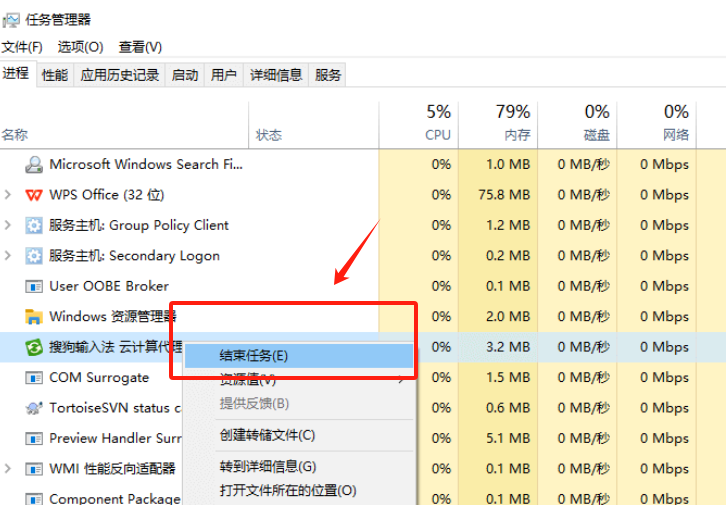Expand the Secondary Logon service host row
The image size is (726, 505).
[x=8, y=256]
